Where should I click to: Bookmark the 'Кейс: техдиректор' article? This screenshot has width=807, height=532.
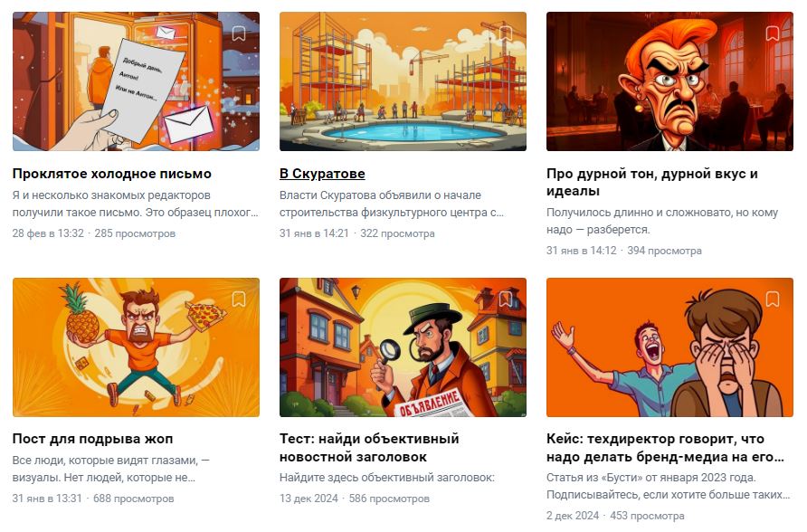point(772,299)
